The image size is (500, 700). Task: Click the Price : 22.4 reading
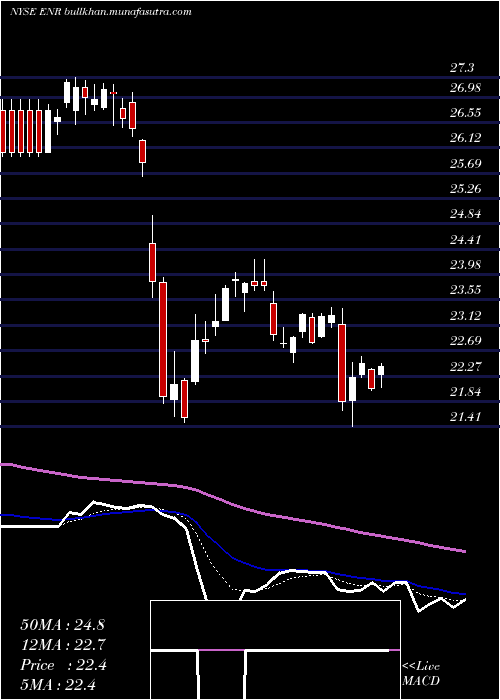coord(63,665)
